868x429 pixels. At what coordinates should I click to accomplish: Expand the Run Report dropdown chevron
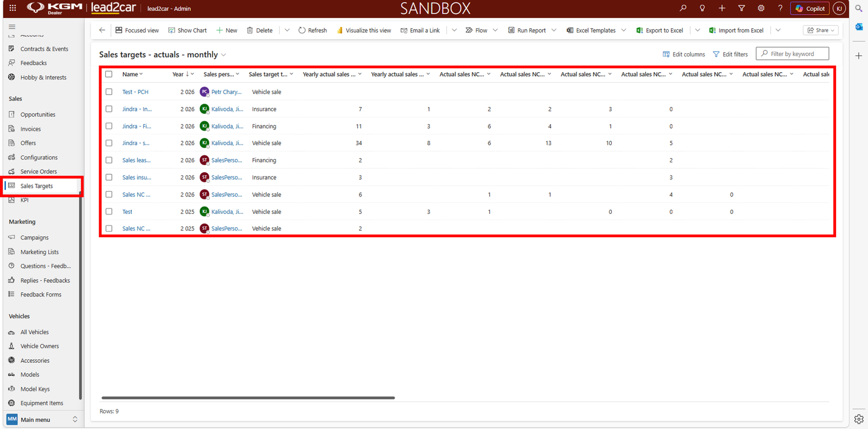tap(554, 30)
